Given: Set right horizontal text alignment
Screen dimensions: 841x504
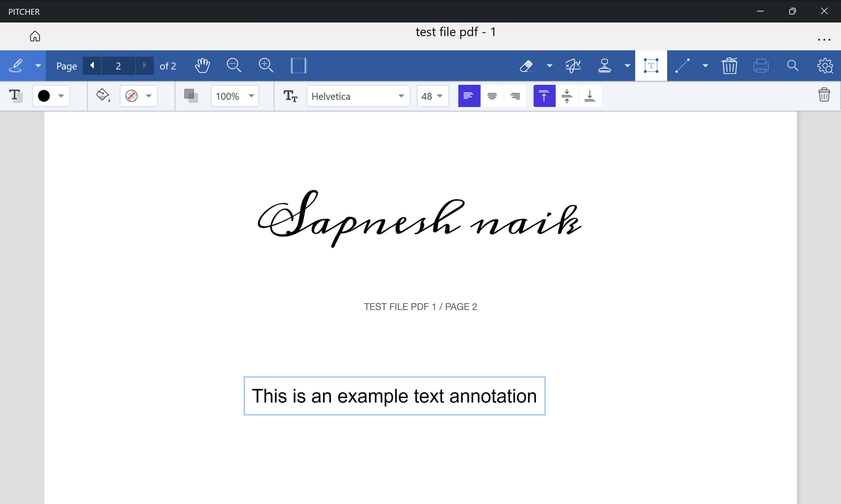Looking at the screenshot, I should (x=515, y=96).
